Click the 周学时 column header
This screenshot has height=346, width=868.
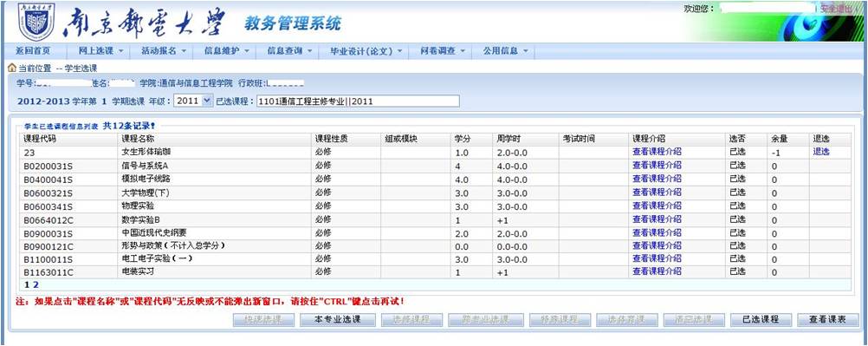pos(508,138)
